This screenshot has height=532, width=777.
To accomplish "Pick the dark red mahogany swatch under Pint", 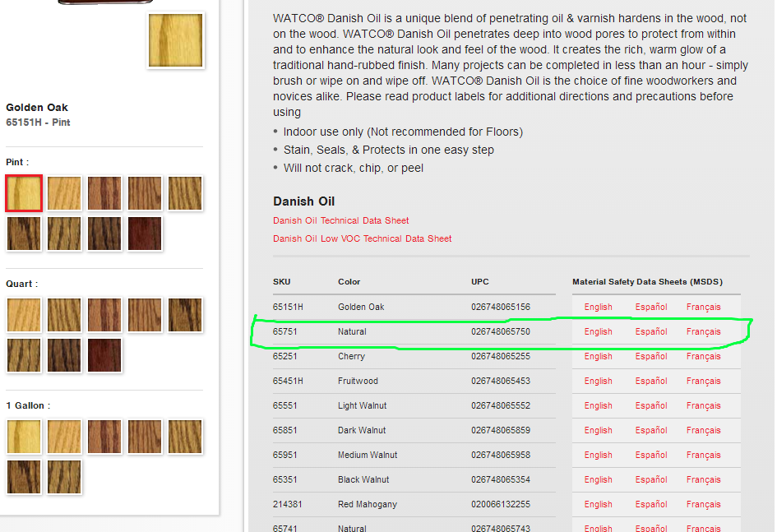I will coord(145,234).
